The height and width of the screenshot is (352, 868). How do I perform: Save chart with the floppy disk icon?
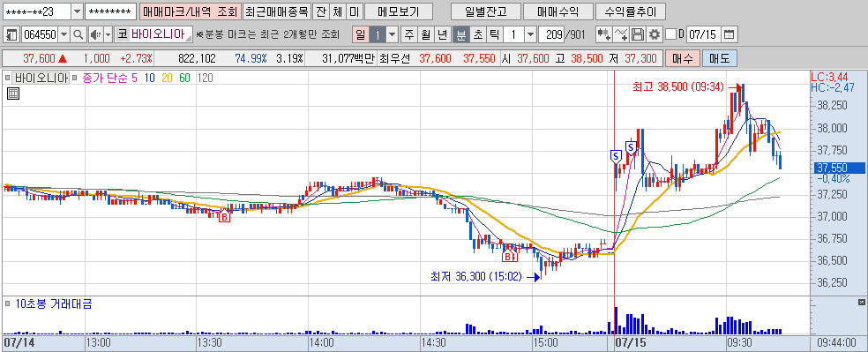click(x=638, y=34)
